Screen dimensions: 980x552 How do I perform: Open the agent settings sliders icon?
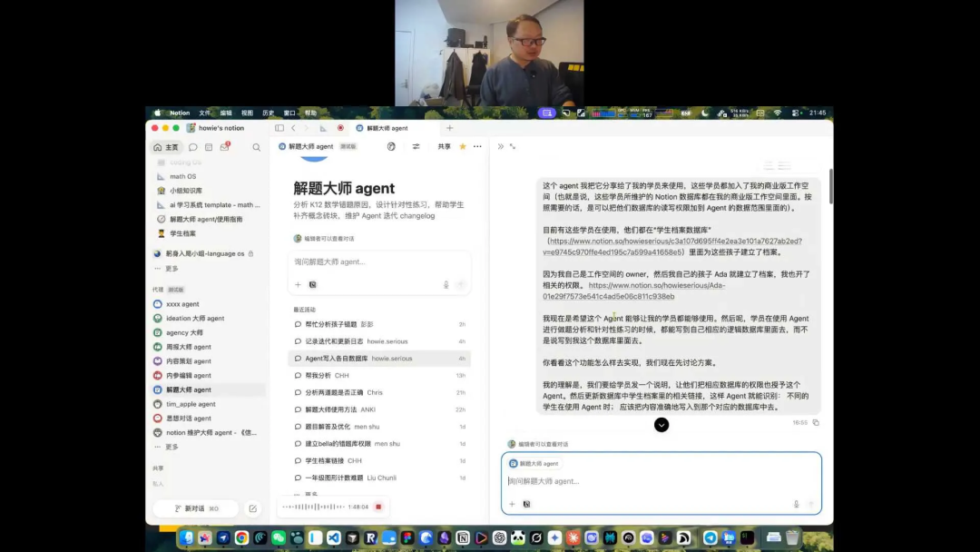tap(416, 146)
